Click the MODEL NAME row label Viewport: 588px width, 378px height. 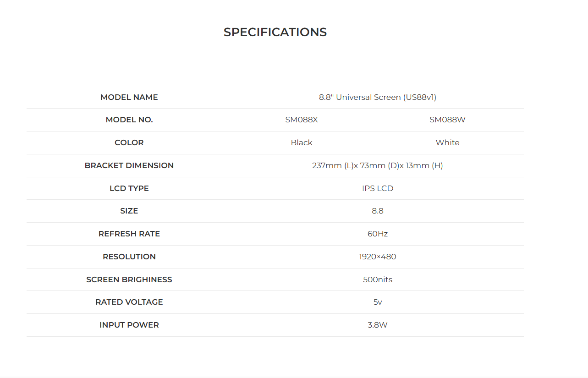pos(129,97)
